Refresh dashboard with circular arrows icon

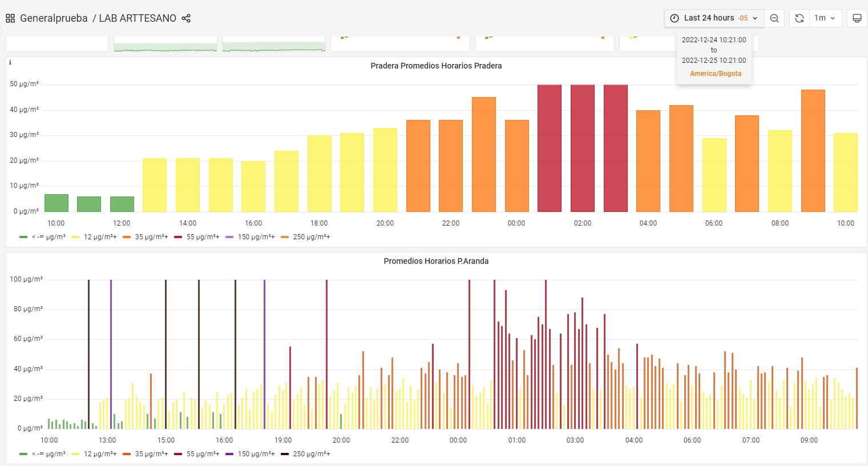click(x=799, y=18)
